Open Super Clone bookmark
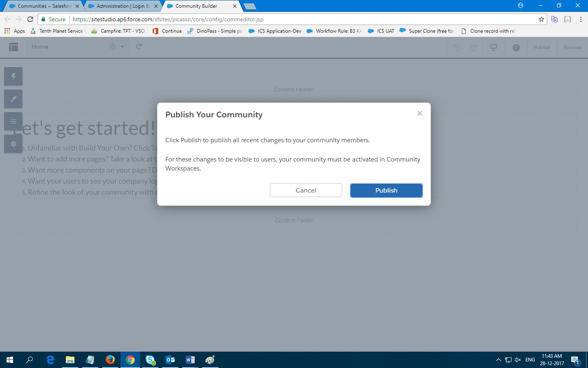This screenshot has height=368, width=588. pyautogui.click(x=427, y=31)
